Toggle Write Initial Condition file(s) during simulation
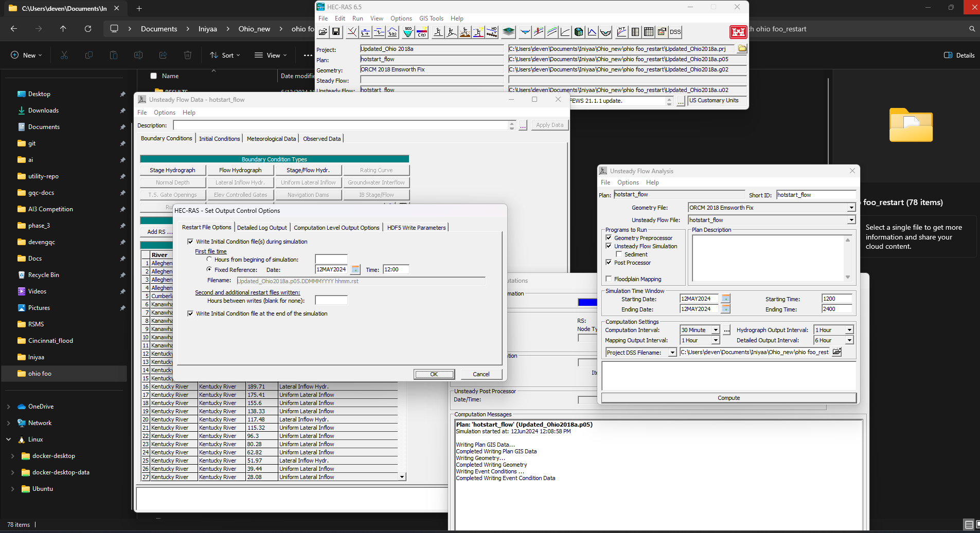Screen dimensions: 980x533 191,242
